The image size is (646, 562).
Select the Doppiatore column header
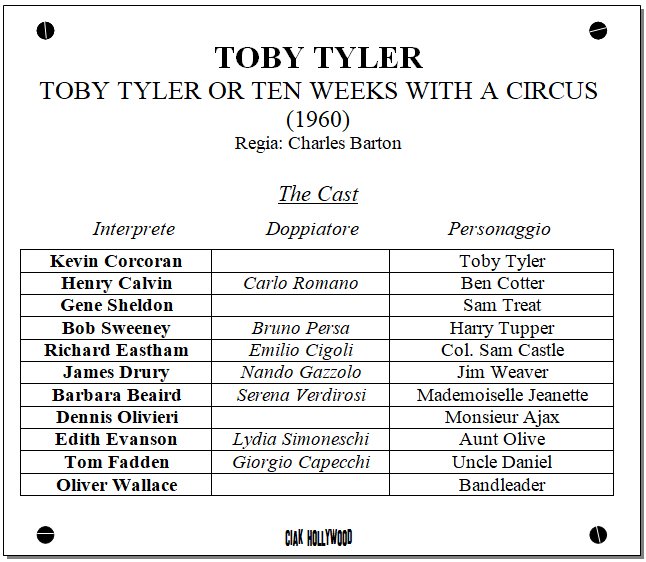click(x=312, y=229)
